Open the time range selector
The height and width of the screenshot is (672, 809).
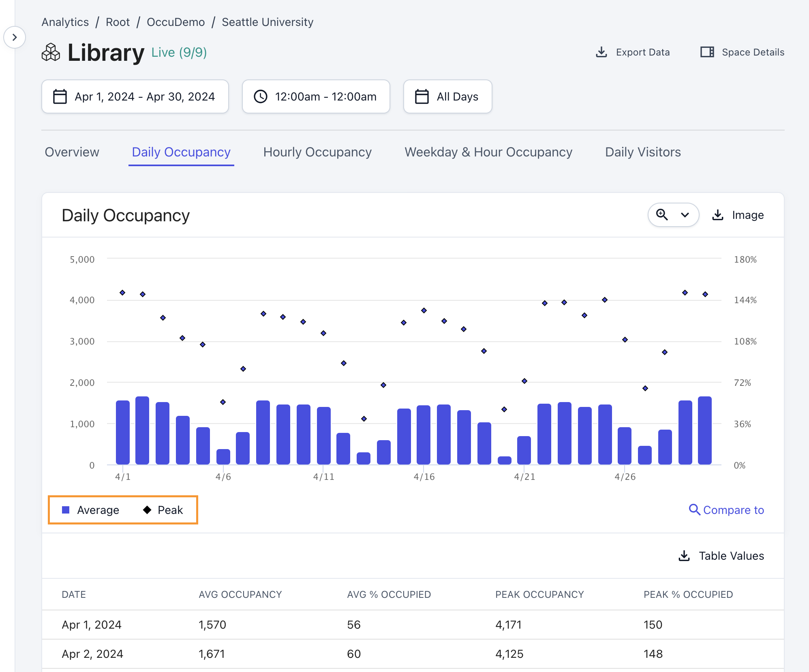(316, 96)
